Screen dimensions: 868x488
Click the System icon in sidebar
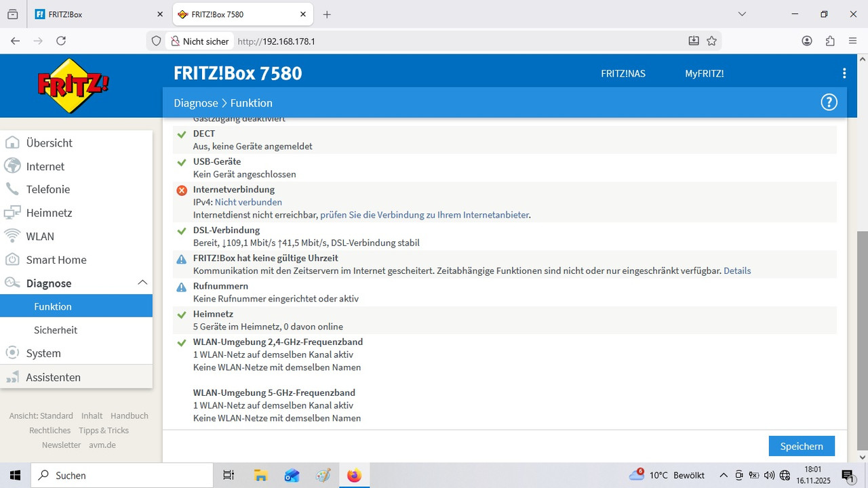pyautogui.click(x=12, y=353)
